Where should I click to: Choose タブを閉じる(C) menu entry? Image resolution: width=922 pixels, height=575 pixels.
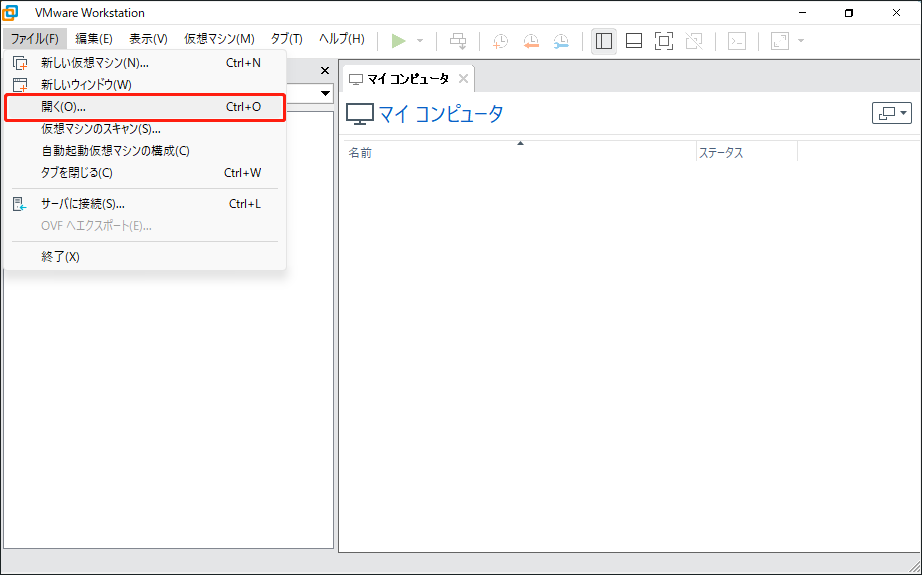click(145, 173)
